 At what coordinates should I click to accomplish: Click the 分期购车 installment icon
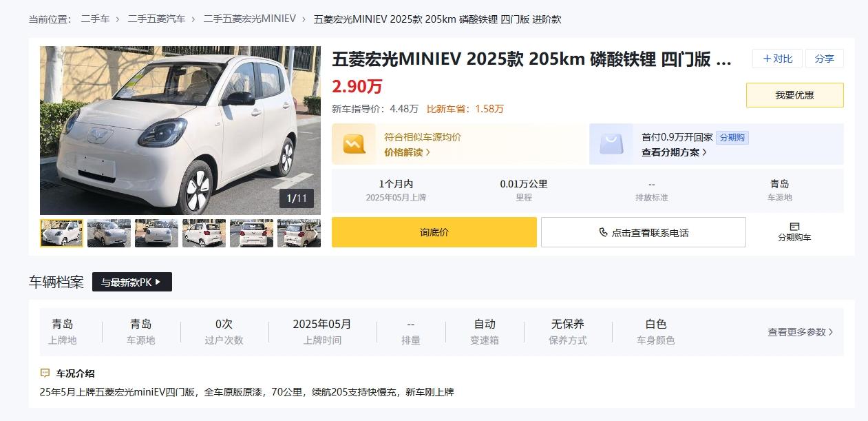point(794,227)
